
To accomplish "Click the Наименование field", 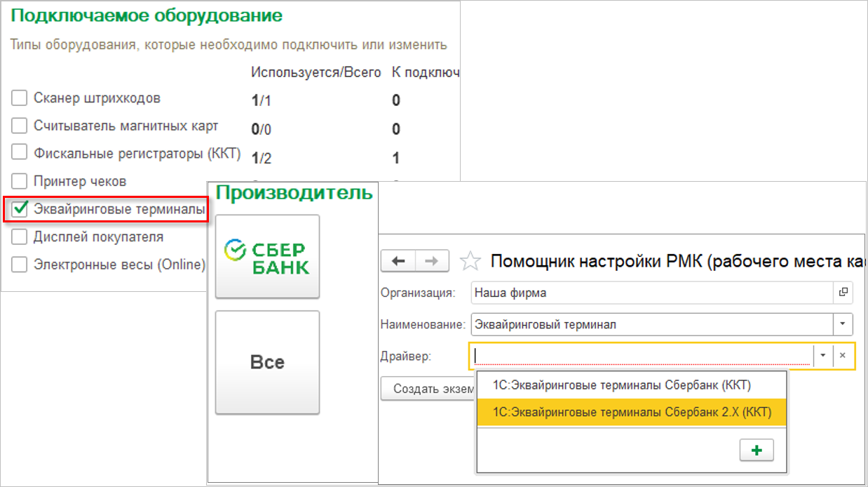I will [652, 324].
